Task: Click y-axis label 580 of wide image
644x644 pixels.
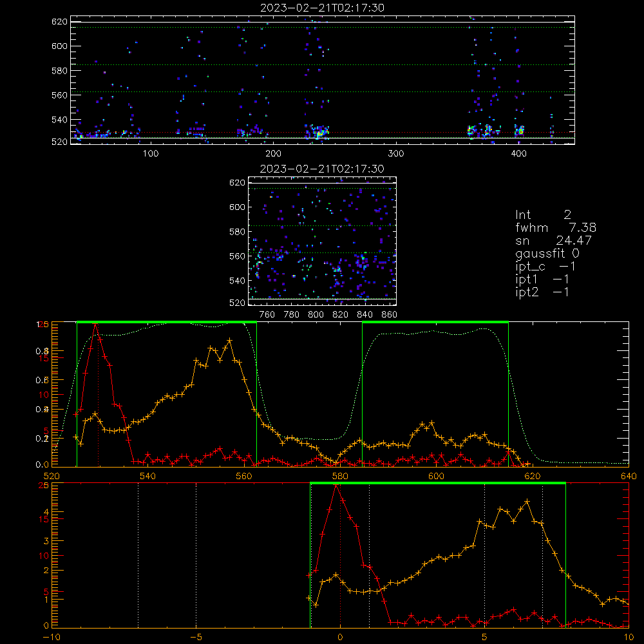Action: (x=59, y=71)
